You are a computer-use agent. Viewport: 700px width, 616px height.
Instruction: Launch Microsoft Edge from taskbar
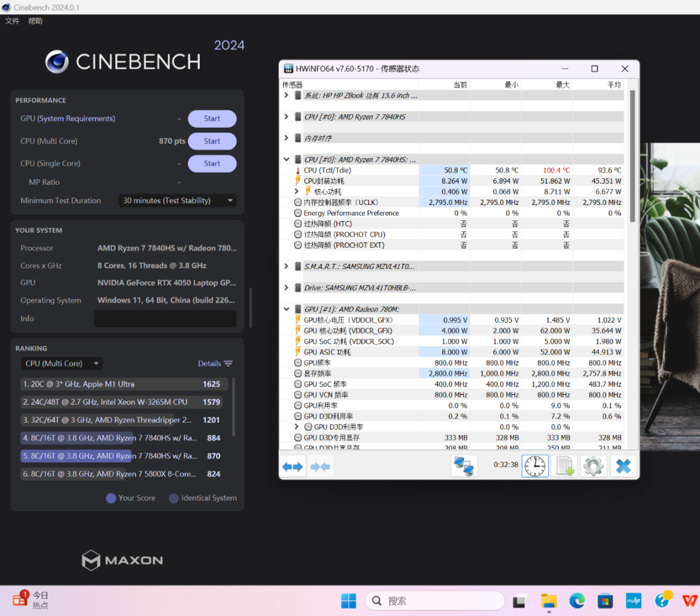pyautogui.click(x=577, y=601)
